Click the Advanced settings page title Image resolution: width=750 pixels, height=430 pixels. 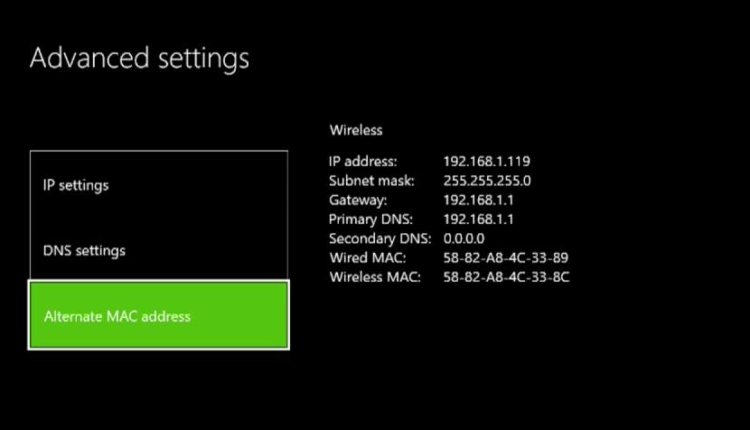click(139, 58)
